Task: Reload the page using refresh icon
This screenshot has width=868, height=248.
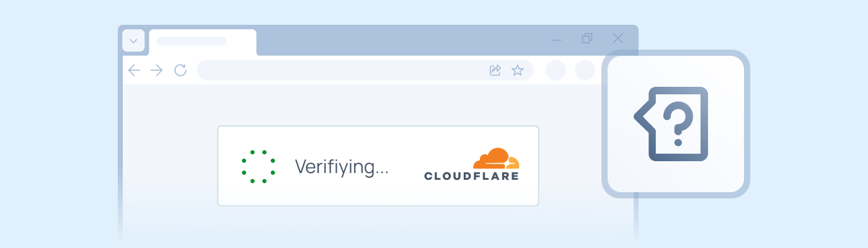Action: [x=180, y=71]
